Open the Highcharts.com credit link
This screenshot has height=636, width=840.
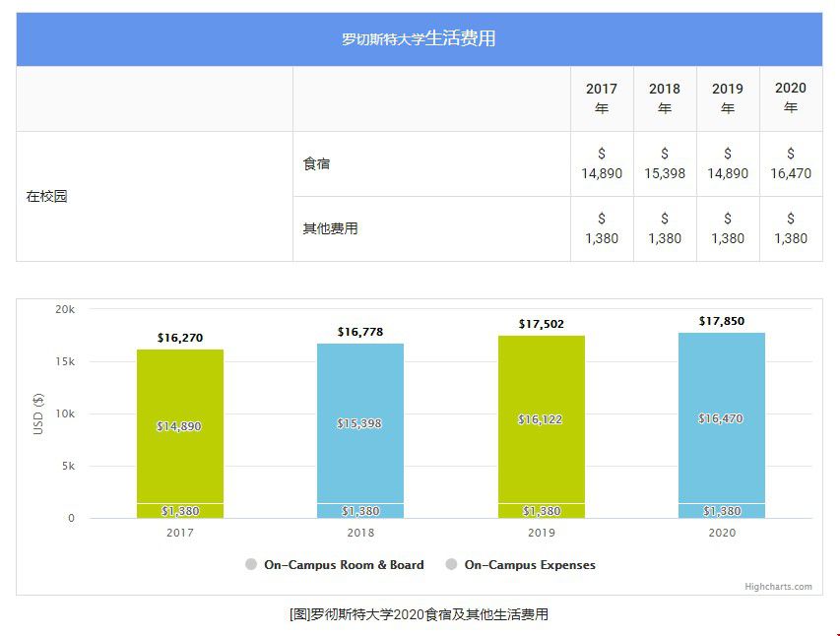point(778,587)
